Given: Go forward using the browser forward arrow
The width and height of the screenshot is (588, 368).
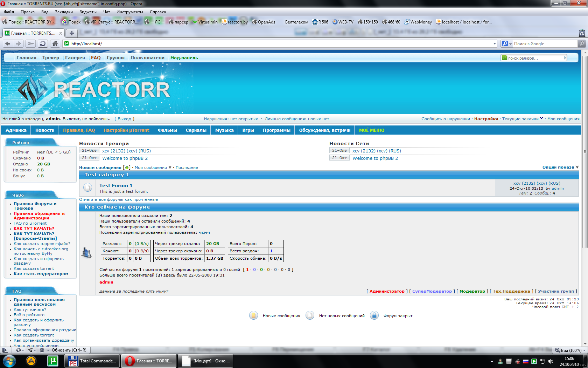Looking at the screenshot, I should coord(19,43).
